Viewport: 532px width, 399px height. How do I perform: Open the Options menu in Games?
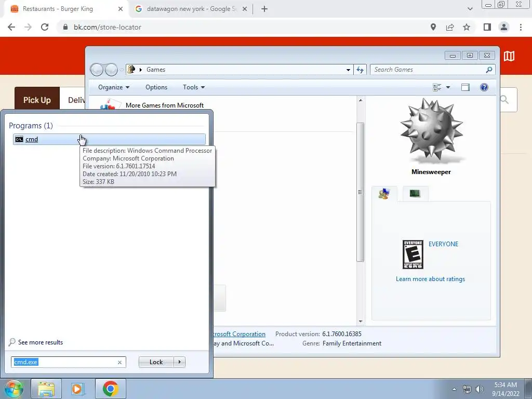click(x=156, y=87)
